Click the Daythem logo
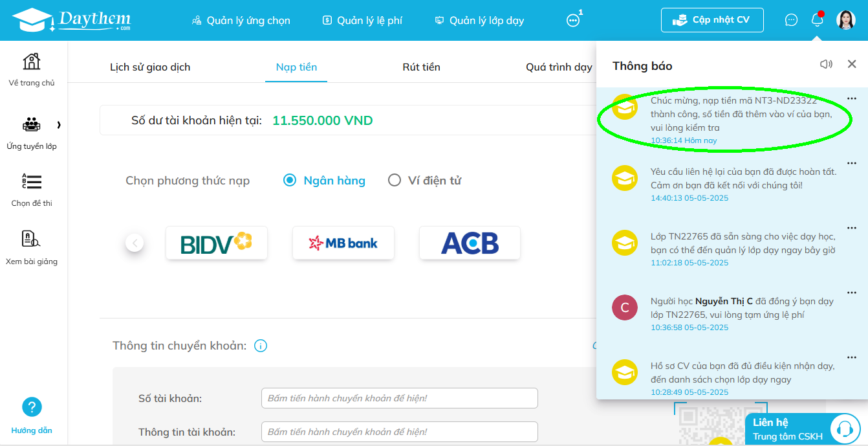The width and height of the screenshot is (868, 446). coord(72,20)
